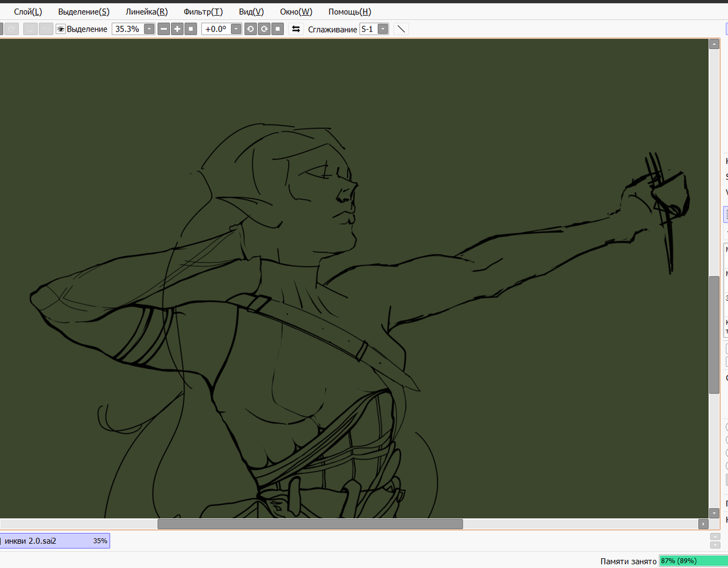Viewport: 728px width, 568px height.
Task: Rotate canvas counterclockwise
Action: click(251, 29)
